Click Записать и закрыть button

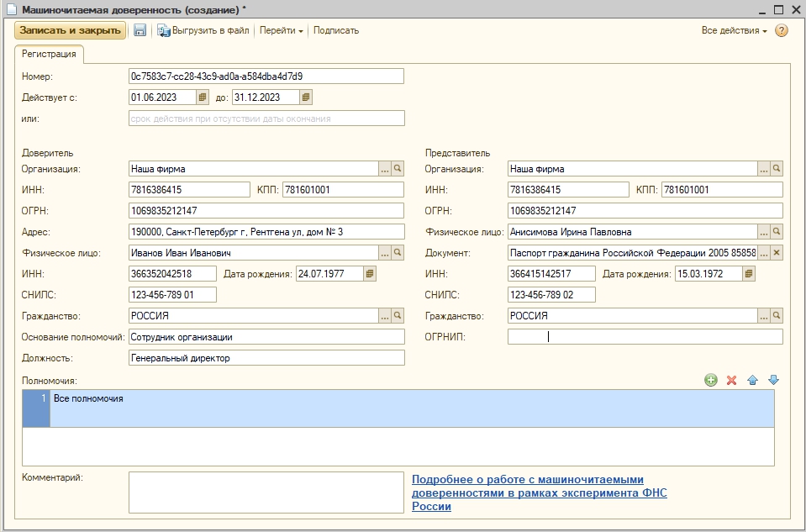click(x=70, y=30)
